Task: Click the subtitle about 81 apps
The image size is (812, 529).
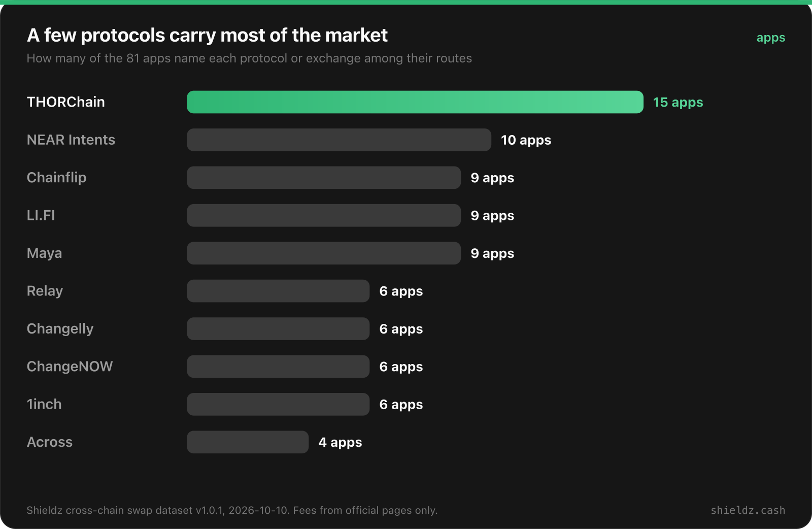Action: tap(249, 58)
